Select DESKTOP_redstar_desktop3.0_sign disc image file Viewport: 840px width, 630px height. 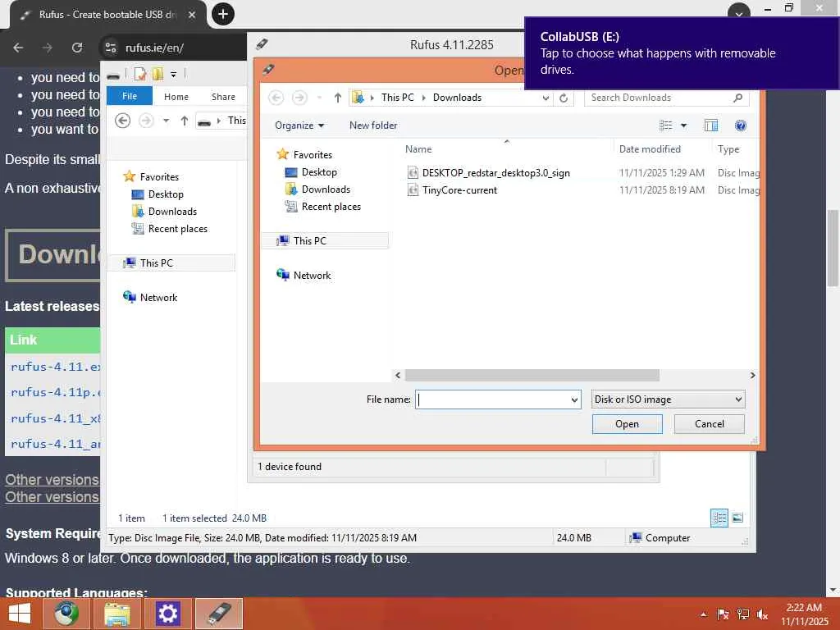[x=495, y=172]
